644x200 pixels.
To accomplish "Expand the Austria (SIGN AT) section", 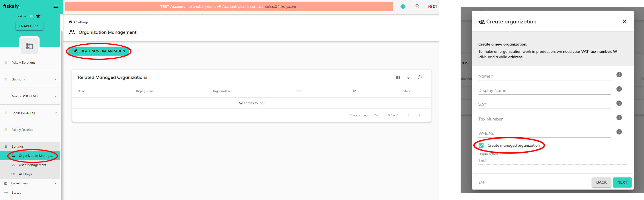I will point(30,96).
